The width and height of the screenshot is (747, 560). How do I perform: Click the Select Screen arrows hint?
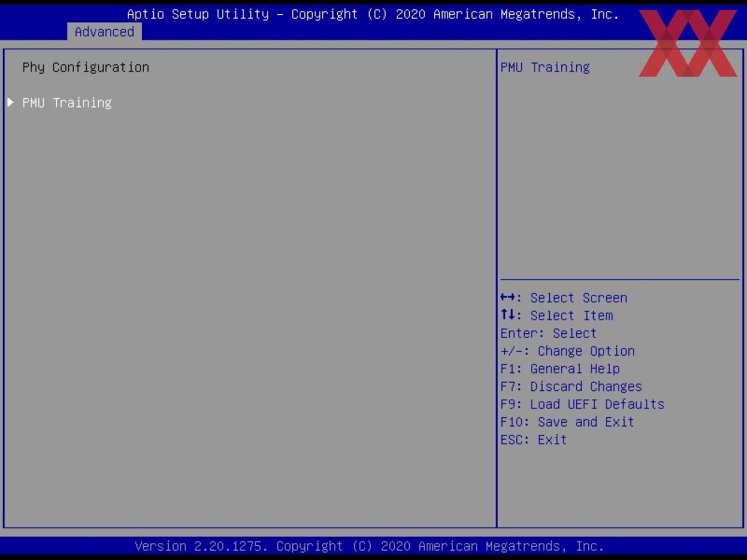pyautogui.click(x=564, y=298)
